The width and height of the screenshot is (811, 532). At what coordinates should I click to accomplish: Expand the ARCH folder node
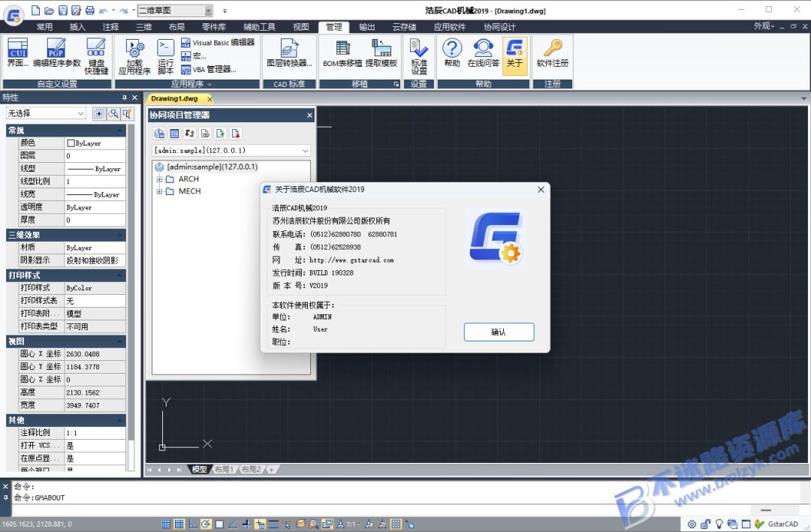pos(159,179)
